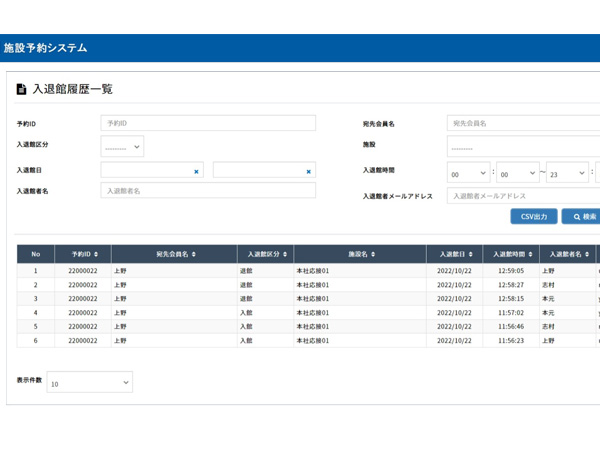
Task: Sort by 入退館日 column sort icon
Action: tap(473, 255)
